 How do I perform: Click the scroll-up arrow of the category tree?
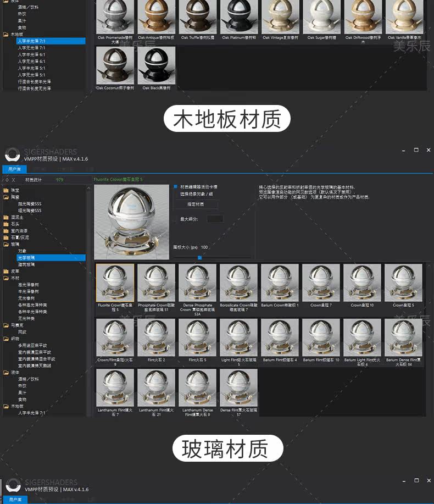point(88,188)
